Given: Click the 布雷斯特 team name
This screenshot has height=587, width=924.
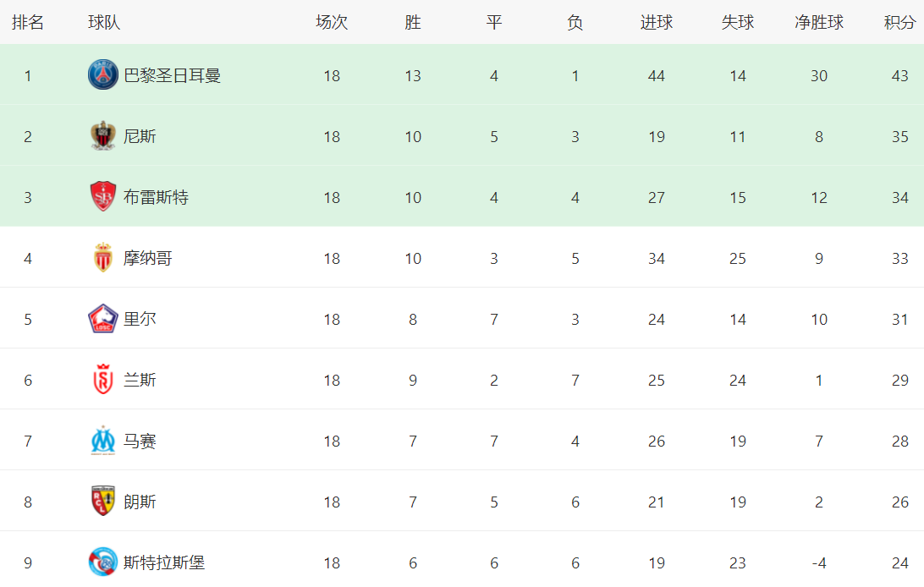Looking at the screenshot, I should pos(156,197).
